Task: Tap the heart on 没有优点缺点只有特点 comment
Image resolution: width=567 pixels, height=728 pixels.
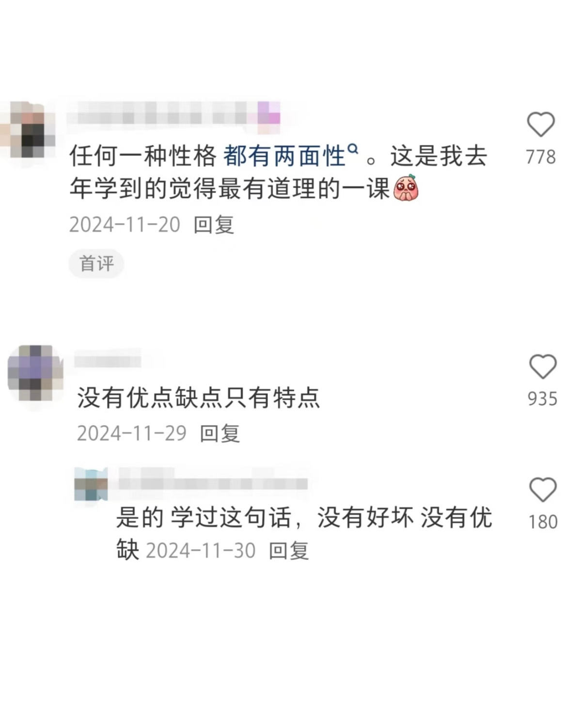Action: (x=542, y=366)
